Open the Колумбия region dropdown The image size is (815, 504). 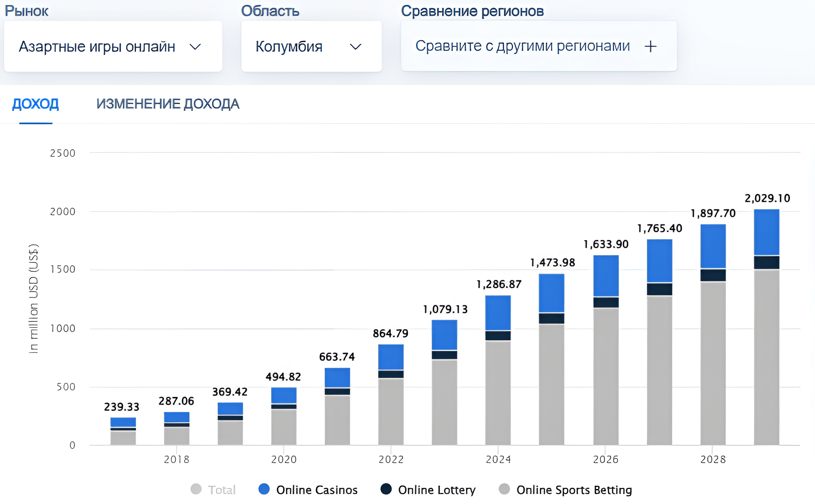tap(311, 46)
